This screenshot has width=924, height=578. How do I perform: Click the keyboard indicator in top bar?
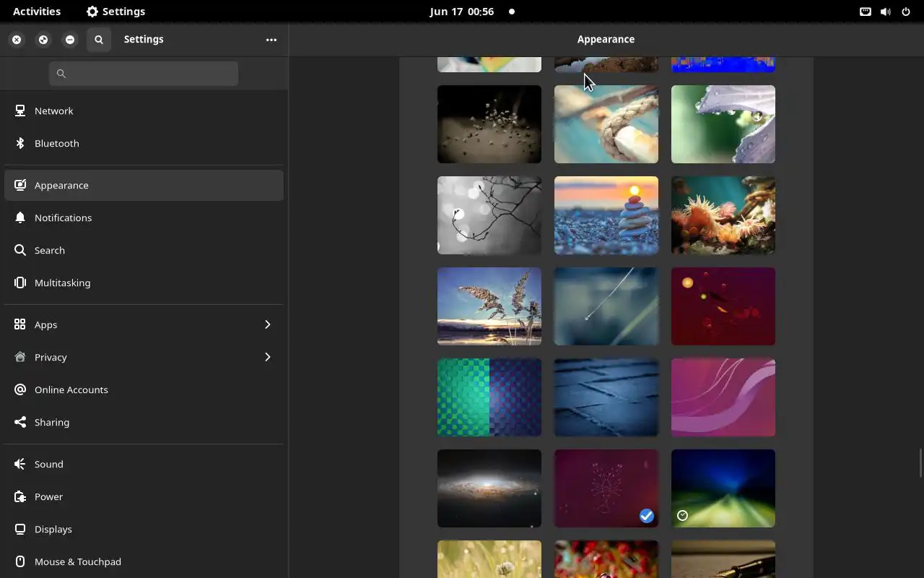[865, 12]
